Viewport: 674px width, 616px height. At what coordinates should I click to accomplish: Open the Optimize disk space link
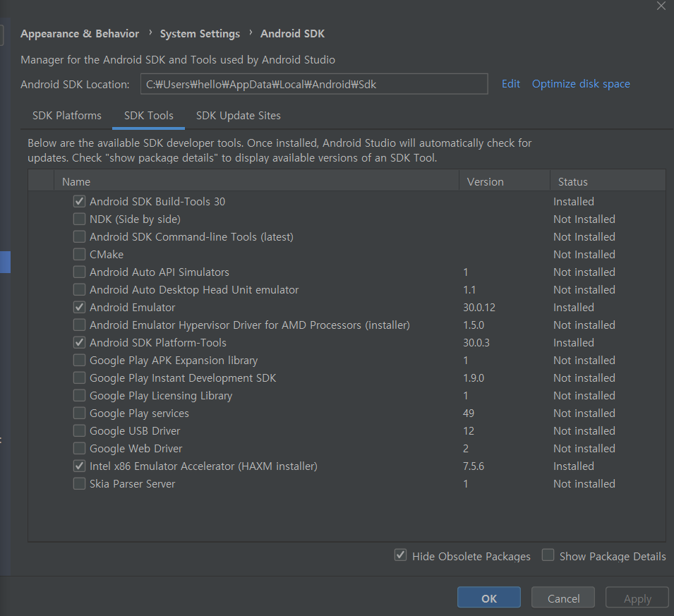[581, 84]
